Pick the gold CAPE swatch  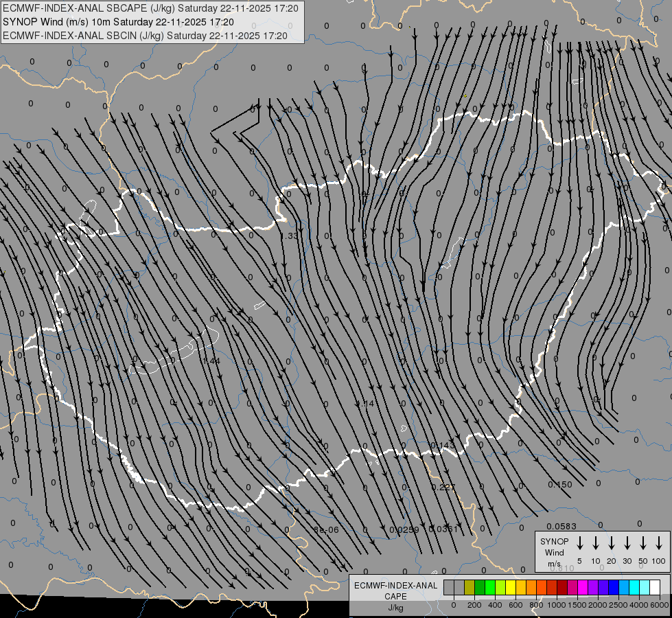click(521, 587)
